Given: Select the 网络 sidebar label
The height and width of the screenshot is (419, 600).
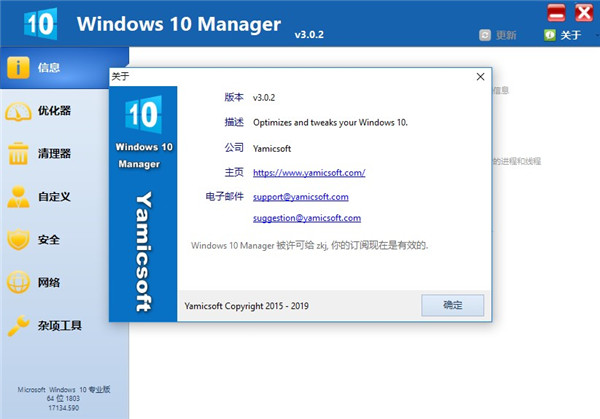Looking at the screenshot, I should point(49,282).
